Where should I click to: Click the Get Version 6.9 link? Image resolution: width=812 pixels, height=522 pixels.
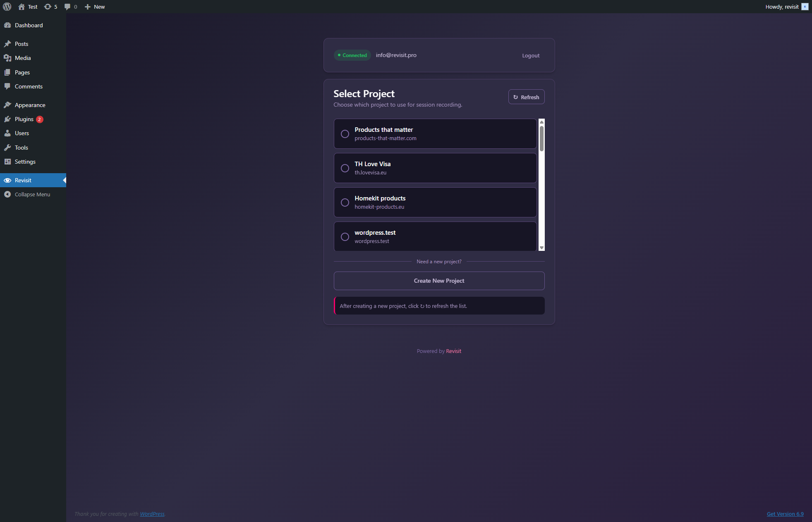pyautogui.click(x=785, y=514)
